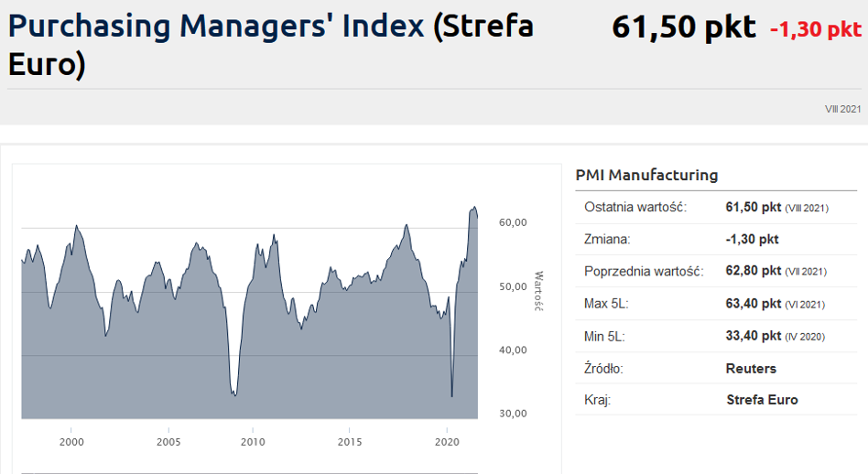The height and width of the screenshot is (474, 868).
Task: Click the PMI Manufacturing panel heading
Action: click(x=646, y=175)
